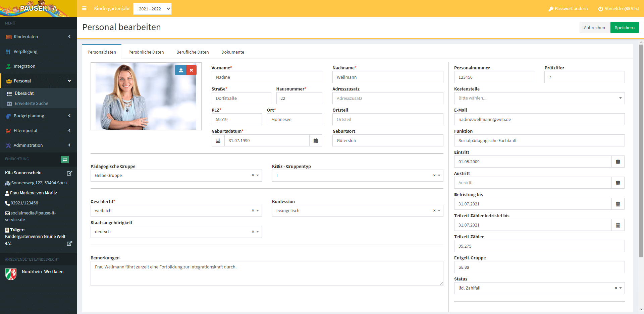Expand the Geschlecht dropdown
644x314 pixels.
point(258,211)
